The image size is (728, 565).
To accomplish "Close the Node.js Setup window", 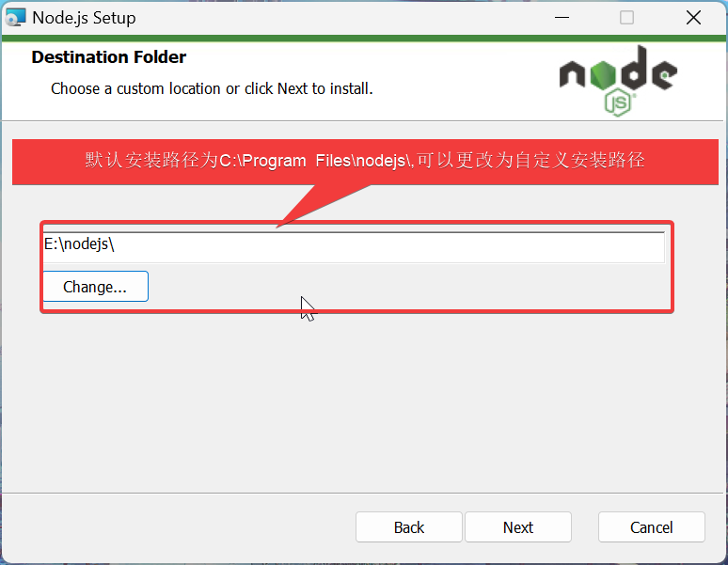I will (693, 18).
